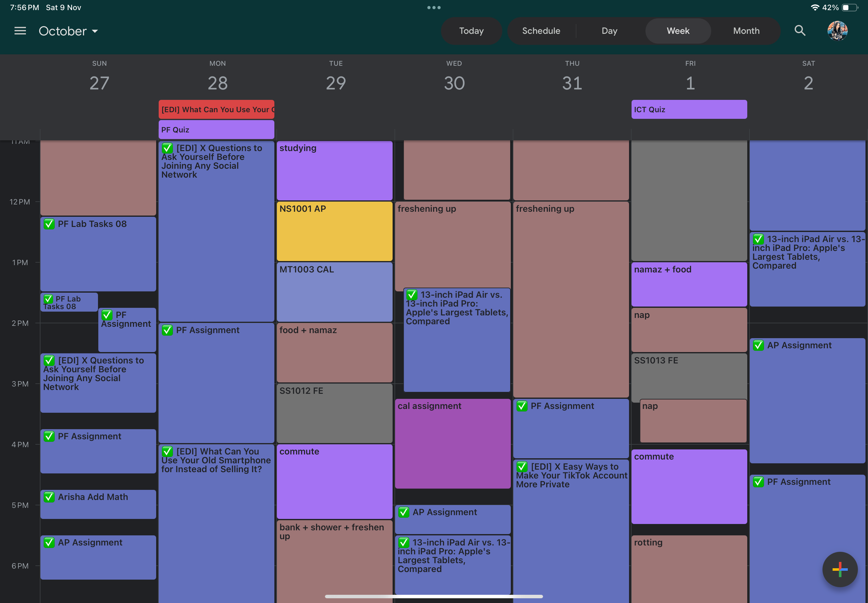Select the Week view button

(677, 31)
